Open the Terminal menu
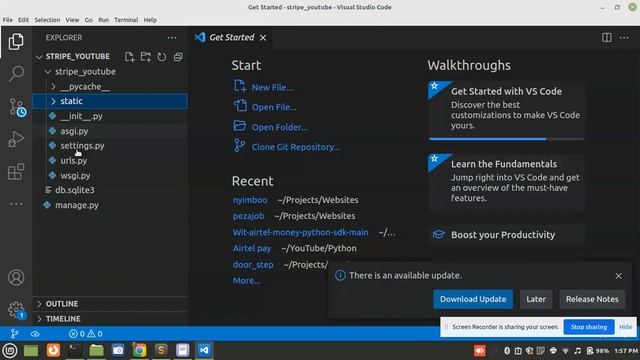This screenshot has width=640, height=360. tap(126, 20)
